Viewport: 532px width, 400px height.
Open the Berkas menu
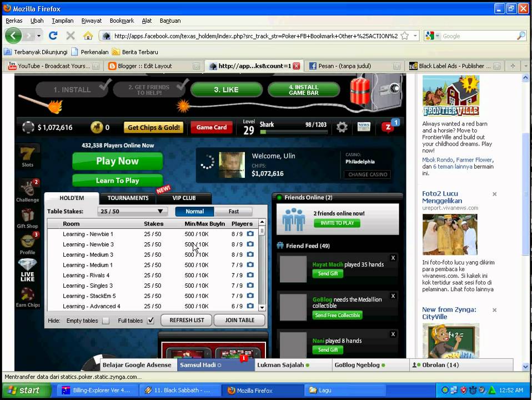click(x=14, y=21)
